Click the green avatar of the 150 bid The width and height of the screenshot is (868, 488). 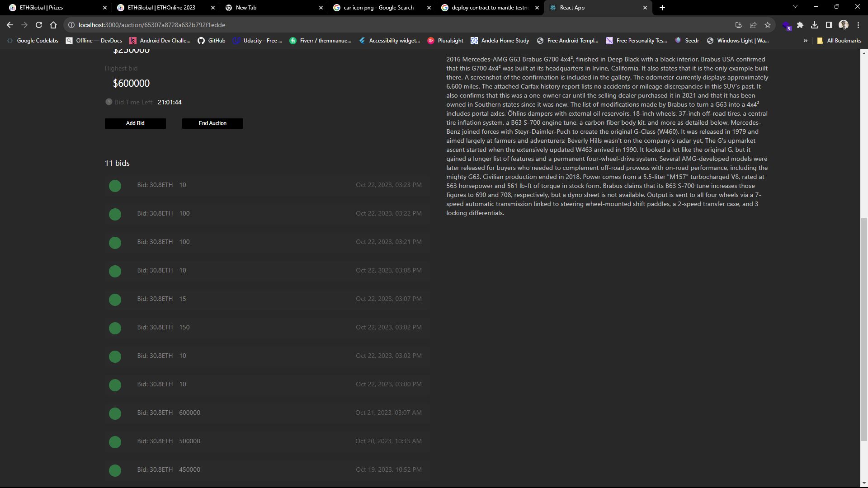(x=115, y=328)
